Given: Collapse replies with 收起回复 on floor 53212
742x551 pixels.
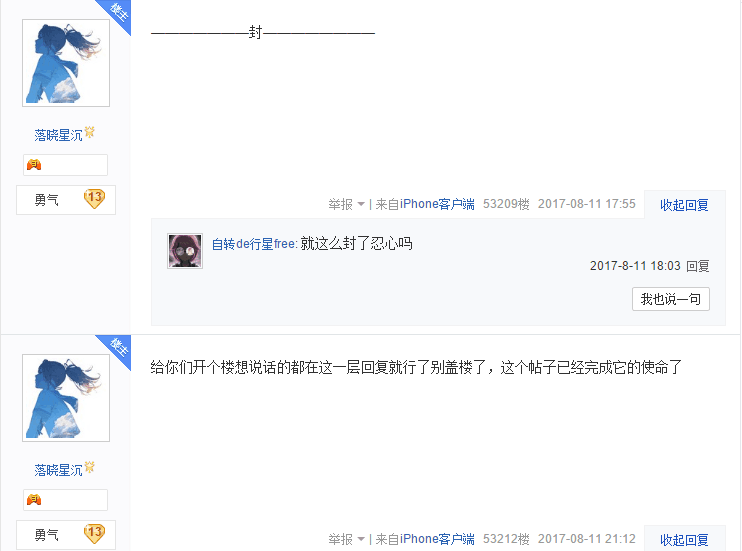Looking at the screenshot, I should (684, 540).
